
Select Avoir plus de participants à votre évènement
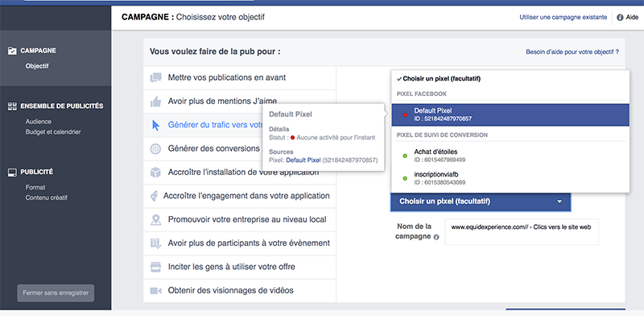pos(240,243)
